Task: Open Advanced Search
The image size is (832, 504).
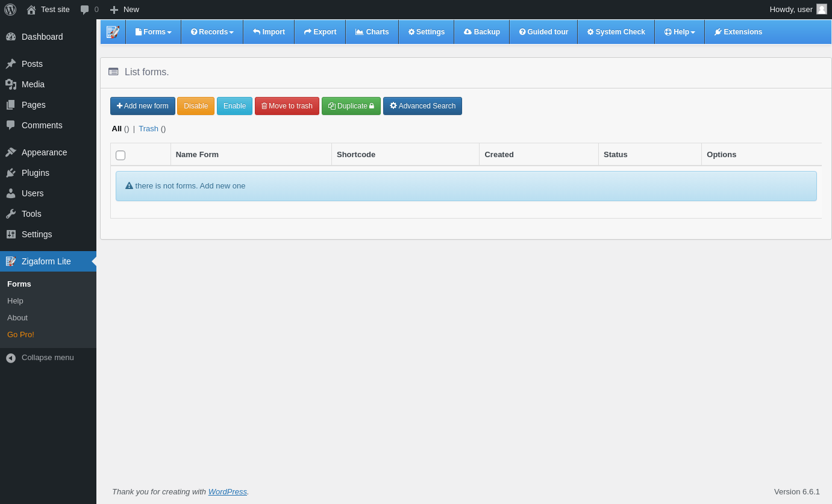Action: [422, 106]
